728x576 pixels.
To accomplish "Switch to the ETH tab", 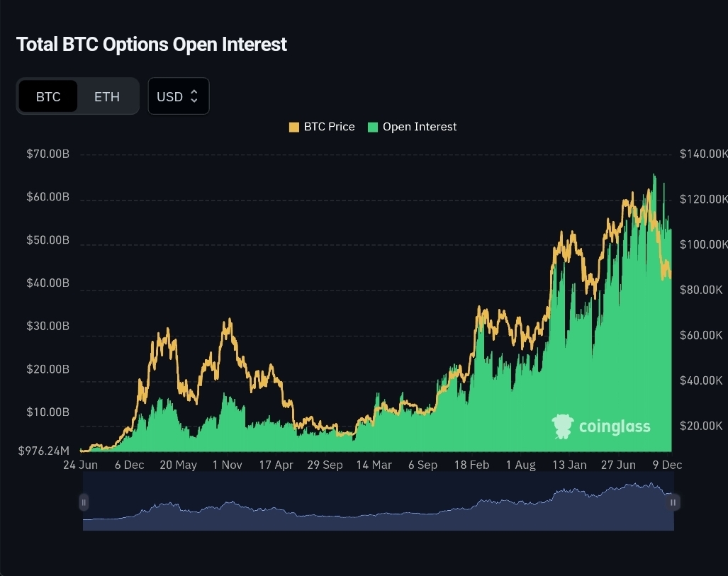I will point(107,96).
